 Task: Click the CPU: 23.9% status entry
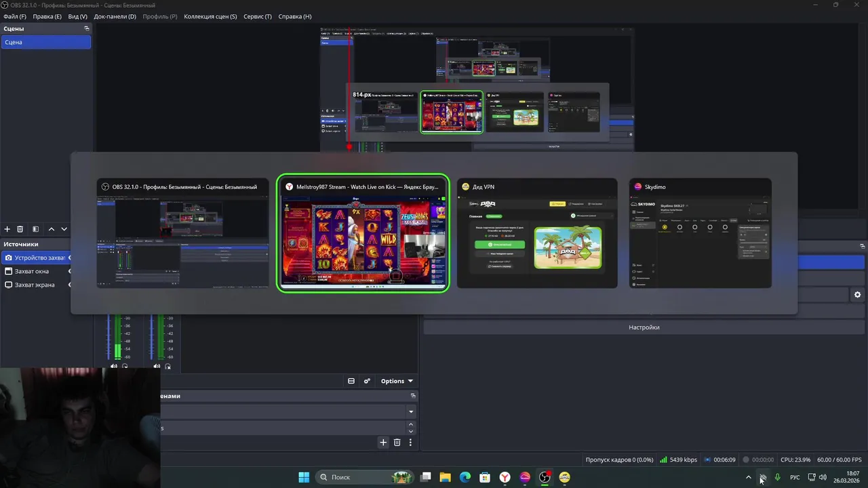click(795, 460)
